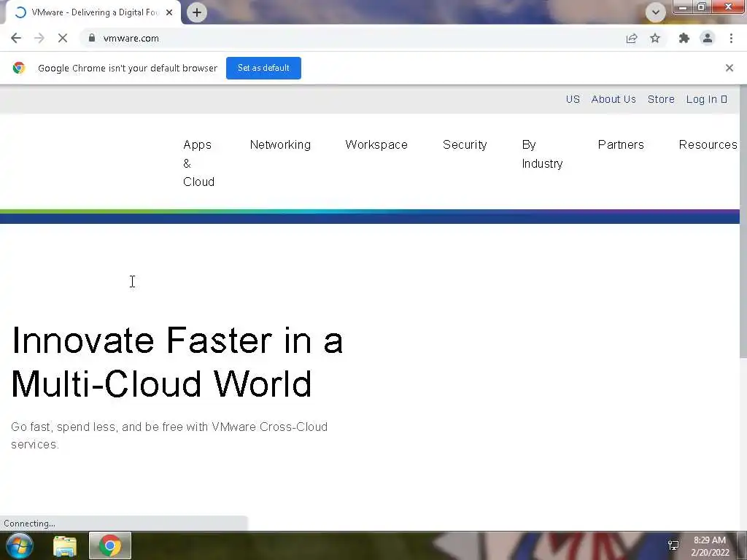Click the 'Go fast, spend less' subtitle text
The height and width of the screenshot is (560, 747).
click(x=169, y=435)
